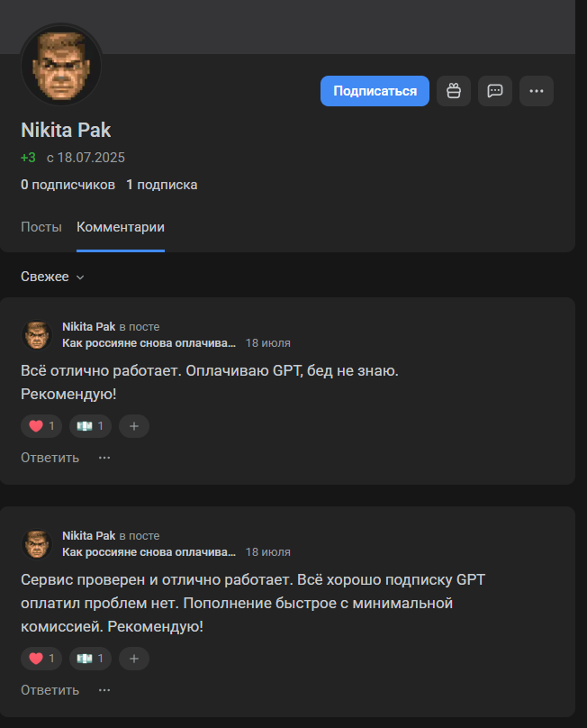
Task: Open the message chat icon button
Action: click(495, 91)
